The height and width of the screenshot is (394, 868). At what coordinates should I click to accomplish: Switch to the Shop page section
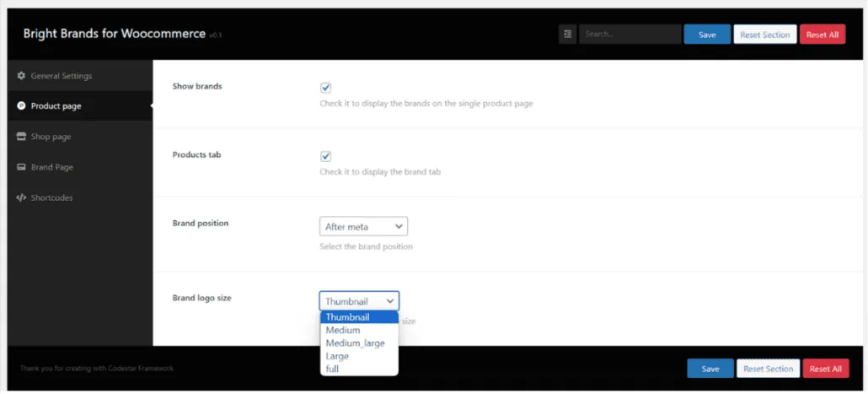(x=80, y=137)
